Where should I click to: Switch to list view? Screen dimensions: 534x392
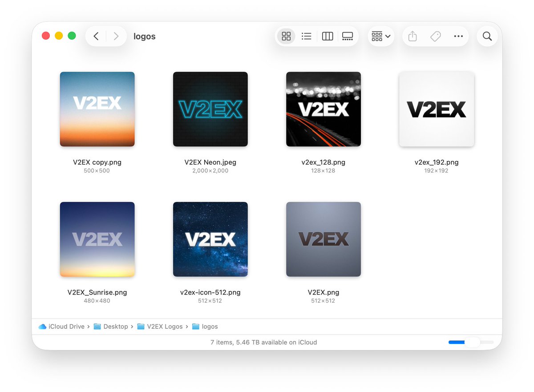tap(306, 36)
